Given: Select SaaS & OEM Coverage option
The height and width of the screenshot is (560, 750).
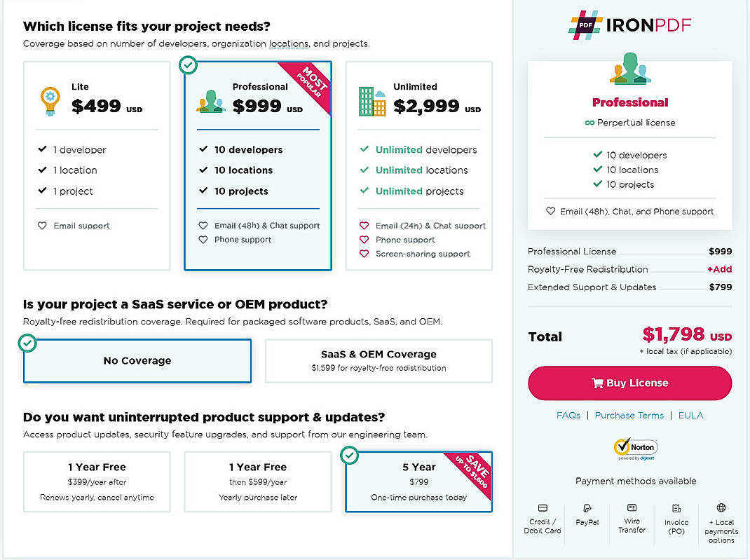Looking at the screenshot, I should pyautogui.click(x=379, y=360).
